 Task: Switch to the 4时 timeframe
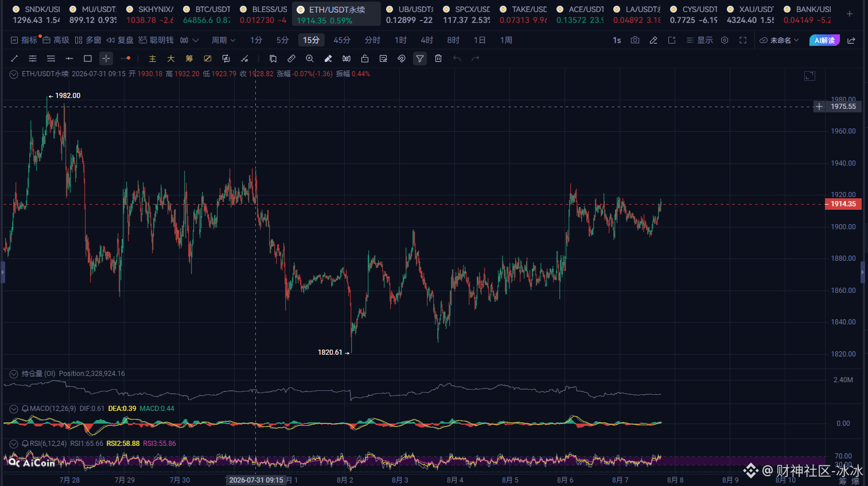(427, 40)
